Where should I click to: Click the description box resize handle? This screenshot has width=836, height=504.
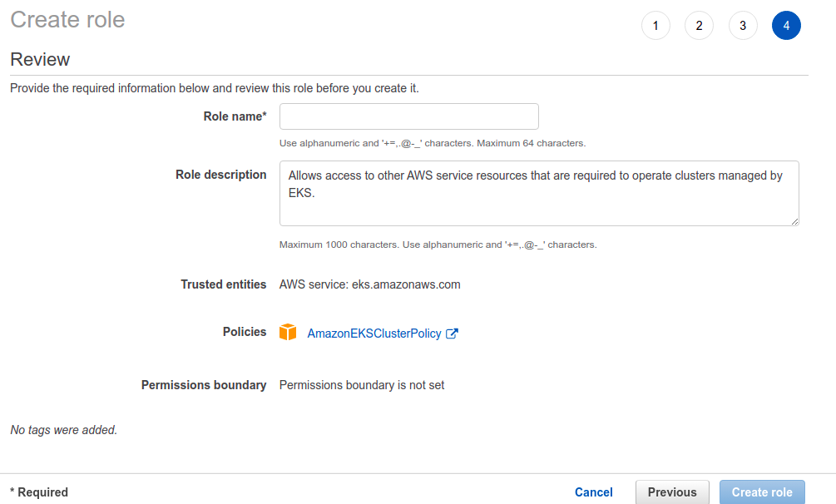pos(794,221)
